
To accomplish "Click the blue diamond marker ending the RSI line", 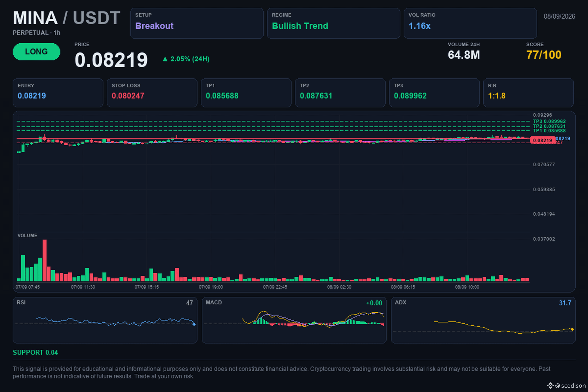I will point(194,324).
